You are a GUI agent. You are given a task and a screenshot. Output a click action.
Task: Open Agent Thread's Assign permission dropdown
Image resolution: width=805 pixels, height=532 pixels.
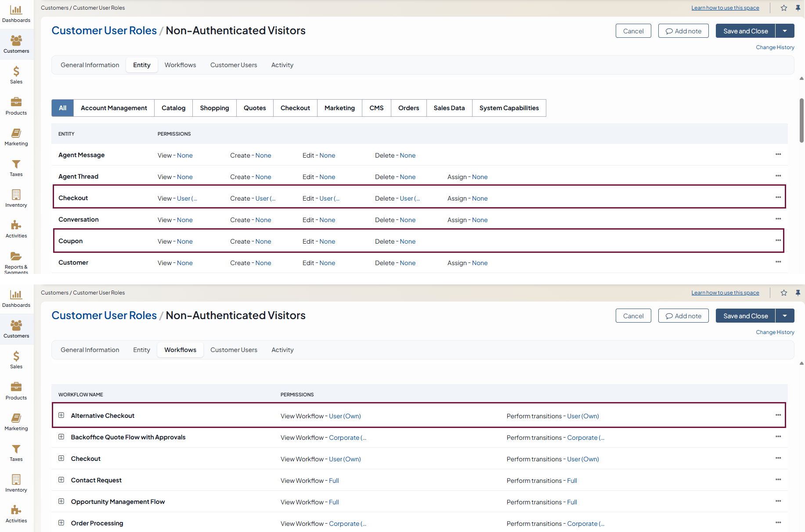(x=480, y=177)
